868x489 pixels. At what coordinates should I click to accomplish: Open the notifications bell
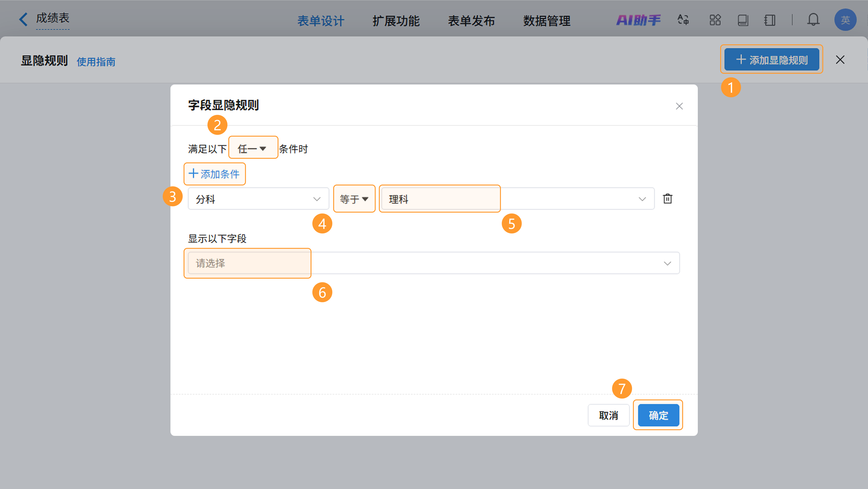click(x=813, y=20)
